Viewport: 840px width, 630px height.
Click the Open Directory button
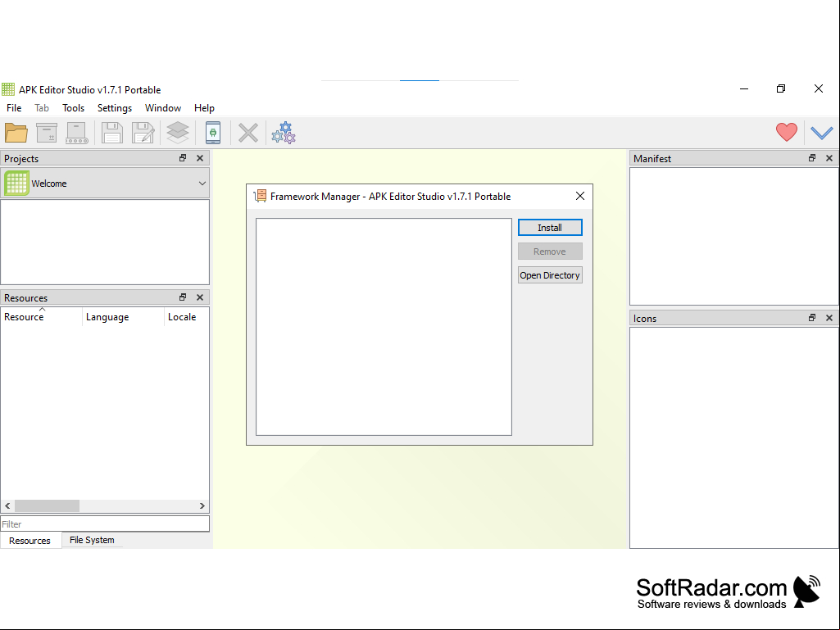pos(550,275)
